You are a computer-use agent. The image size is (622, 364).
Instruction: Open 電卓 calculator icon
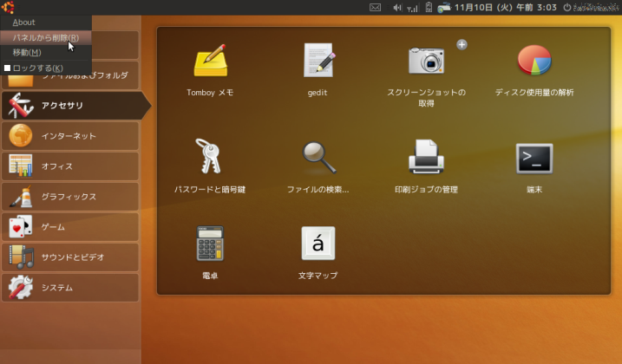coord(210,244)
